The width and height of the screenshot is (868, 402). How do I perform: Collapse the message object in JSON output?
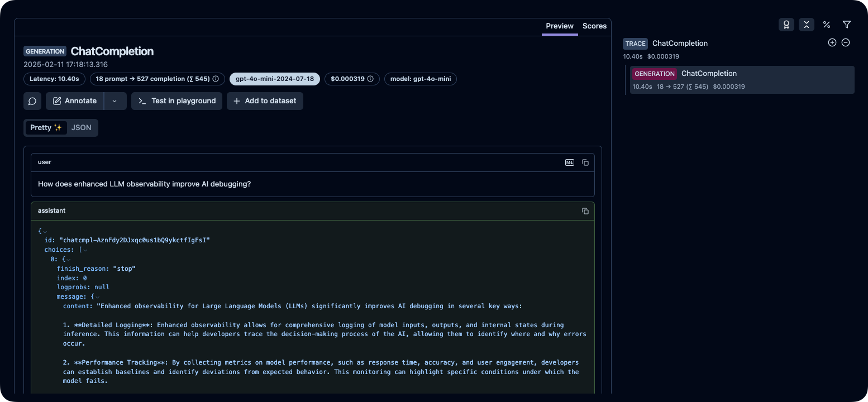(x=97, y=297)
